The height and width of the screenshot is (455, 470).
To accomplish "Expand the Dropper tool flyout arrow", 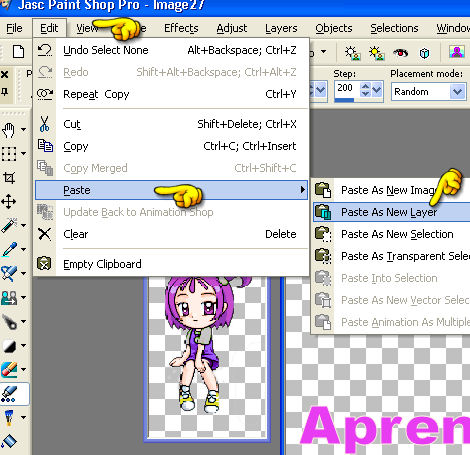I will click(x=23, y=249).
